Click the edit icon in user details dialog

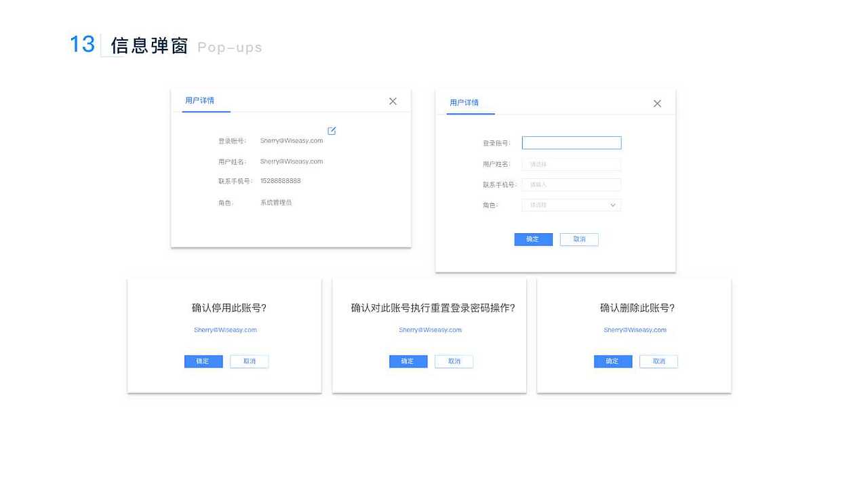coord(331,130)
